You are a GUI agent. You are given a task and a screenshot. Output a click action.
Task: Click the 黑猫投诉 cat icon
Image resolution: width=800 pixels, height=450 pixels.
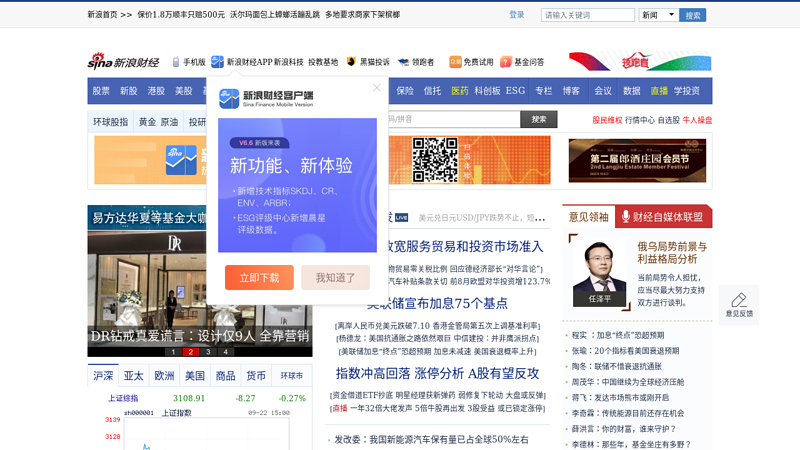pos(351,62)
